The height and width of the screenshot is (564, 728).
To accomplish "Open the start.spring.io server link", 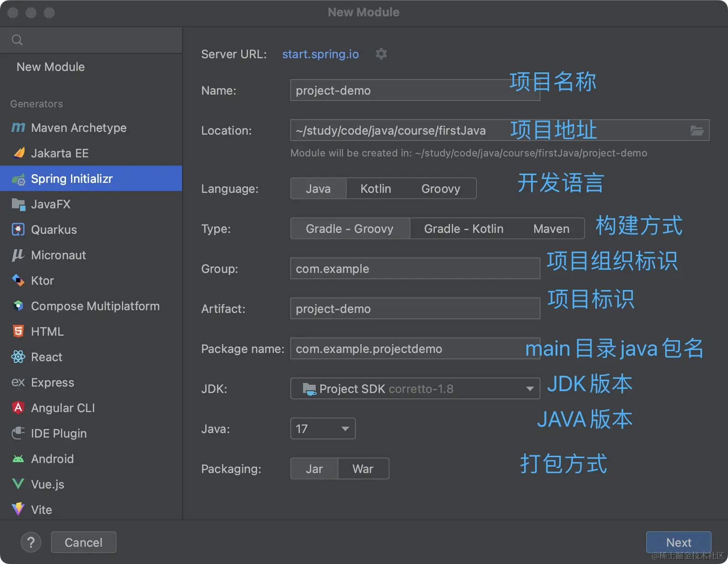I will coord(320,54).
